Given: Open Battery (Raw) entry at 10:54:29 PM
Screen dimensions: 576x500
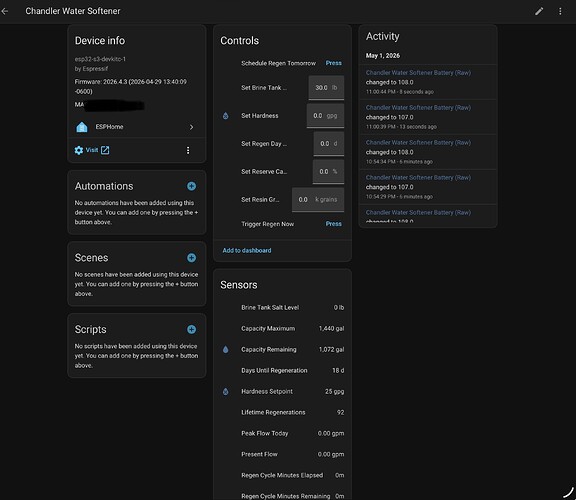Looking at the screenshot, I should (x=428, y=187).
